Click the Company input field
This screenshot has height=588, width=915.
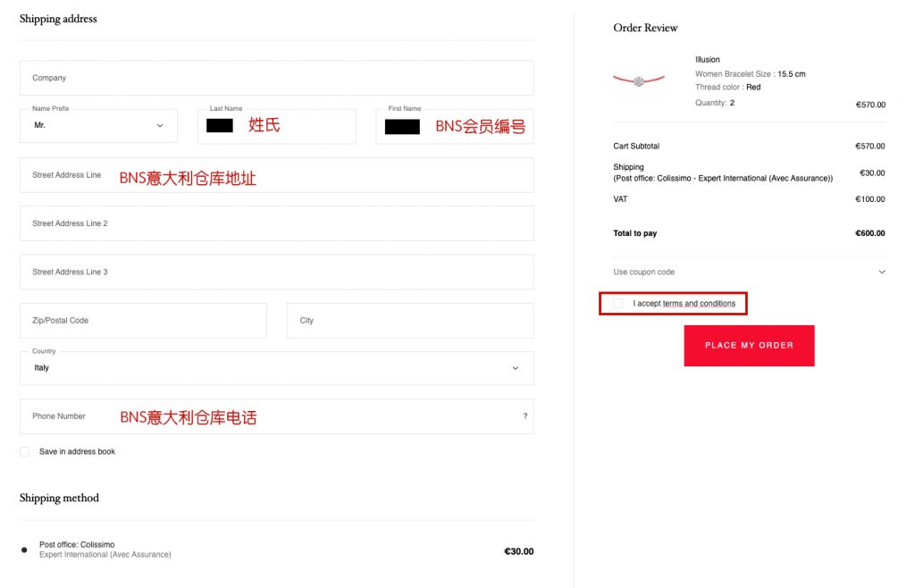277,78
